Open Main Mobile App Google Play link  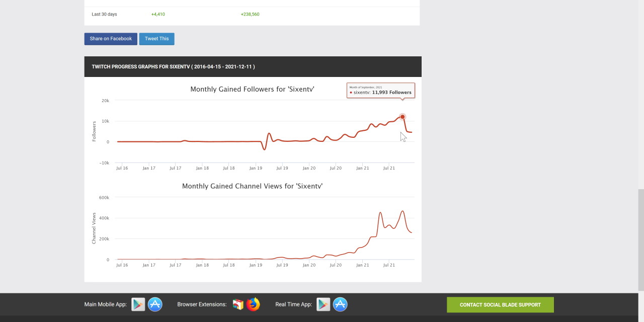click(x=138, y=304)
